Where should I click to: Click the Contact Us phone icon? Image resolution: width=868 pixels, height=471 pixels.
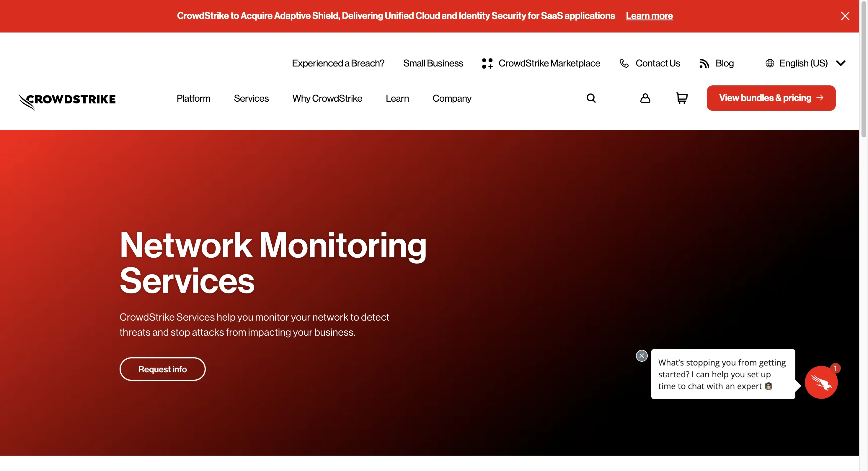coord(624,63)
